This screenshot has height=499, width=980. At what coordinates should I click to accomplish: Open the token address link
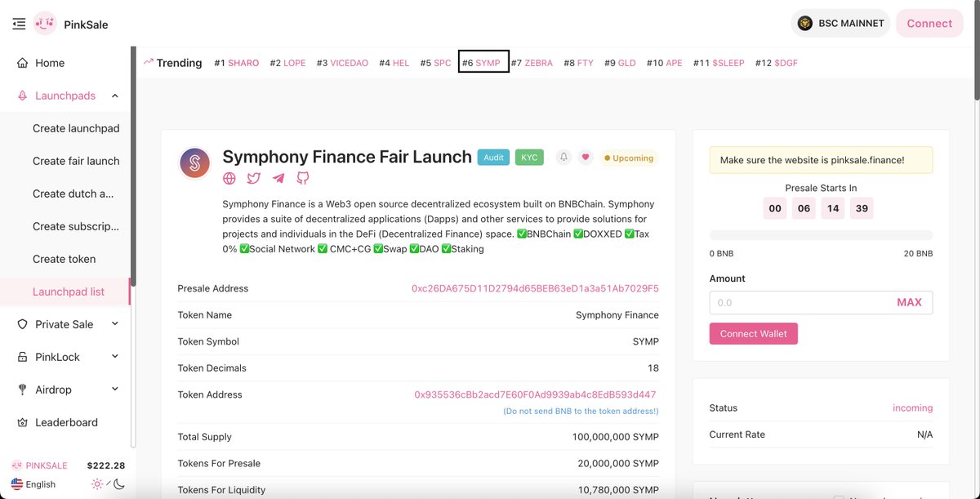coord(535,394)
